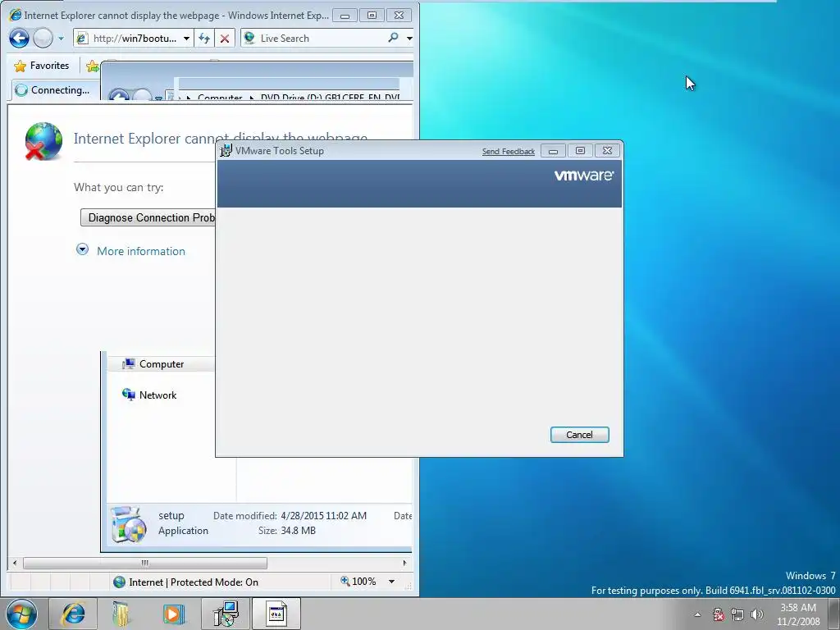Screen dimensions: 840x630
Task: Click the magnifier Search icon
Action: pos(393,38)
